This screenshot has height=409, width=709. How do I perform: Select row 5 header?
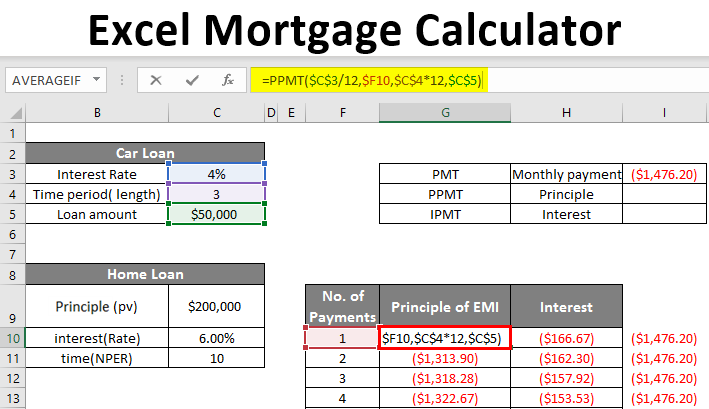tap(13, 214)
